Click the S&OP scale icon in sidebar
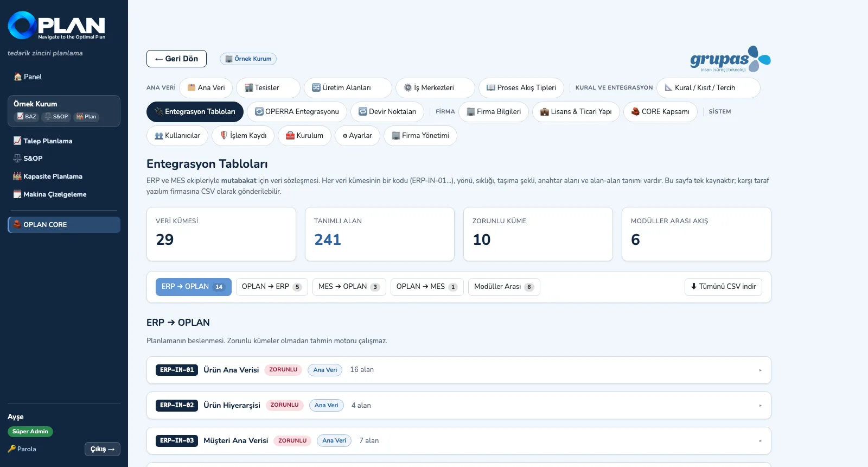868x467 pixels. click(17, 159)
